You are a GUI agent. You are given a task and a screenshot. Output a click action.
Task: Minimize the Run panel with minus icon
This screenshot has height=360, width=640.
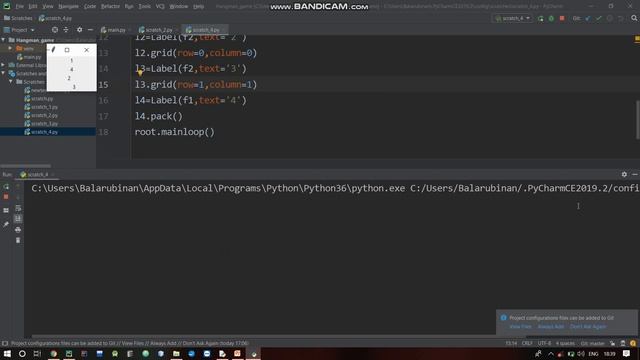coord(635,174)
